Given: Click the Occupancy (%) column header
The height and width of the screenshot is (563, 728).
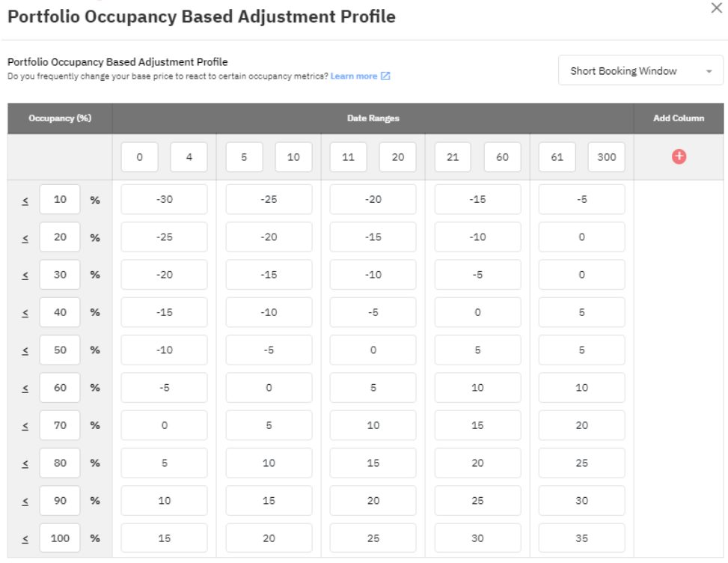Looking at the screenshot, I should (60, 118).
